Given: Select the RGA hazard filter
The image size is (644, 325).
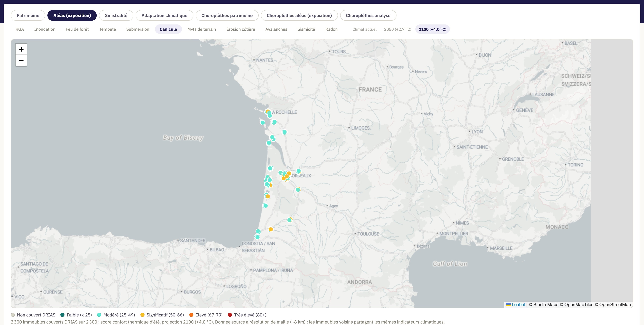Looking at the screenshot, I should point(20,29).
